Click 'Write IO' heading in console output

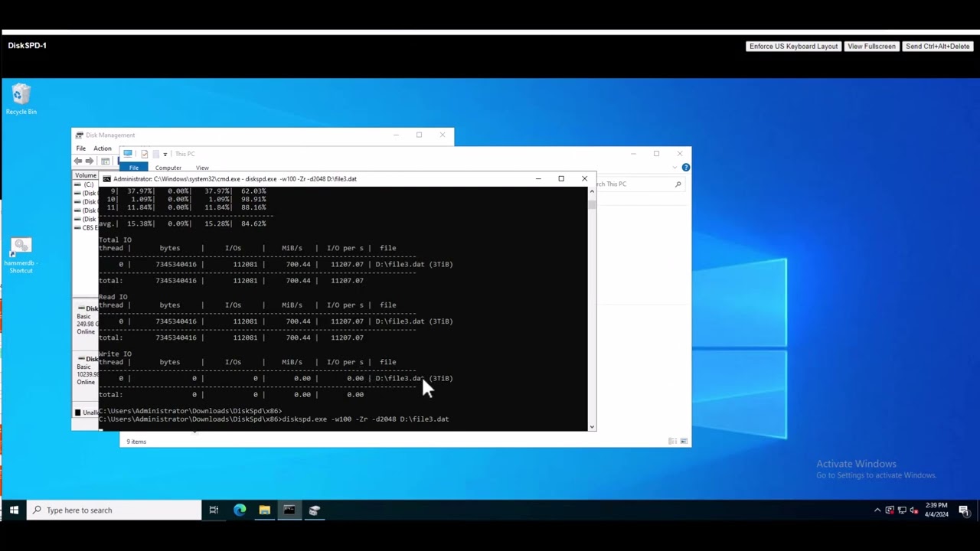(x=115, y=354)
